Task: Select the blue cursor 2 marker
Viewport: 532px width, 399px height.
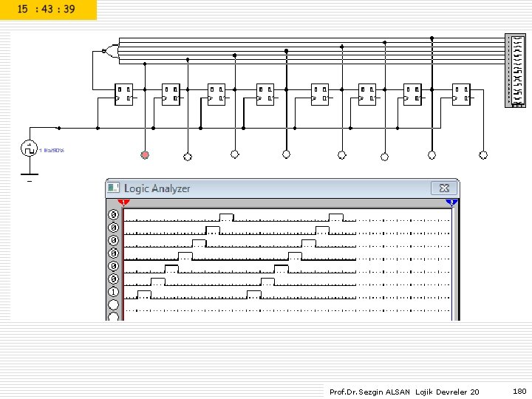Action: pyautogui.click(x=451, y=202)
